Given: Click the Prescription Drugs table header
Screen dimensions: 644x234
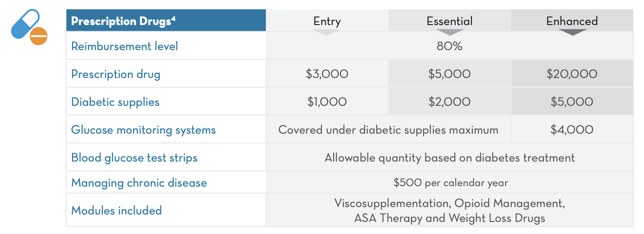Looking at the screenshot, I should [x=123, y=21].
